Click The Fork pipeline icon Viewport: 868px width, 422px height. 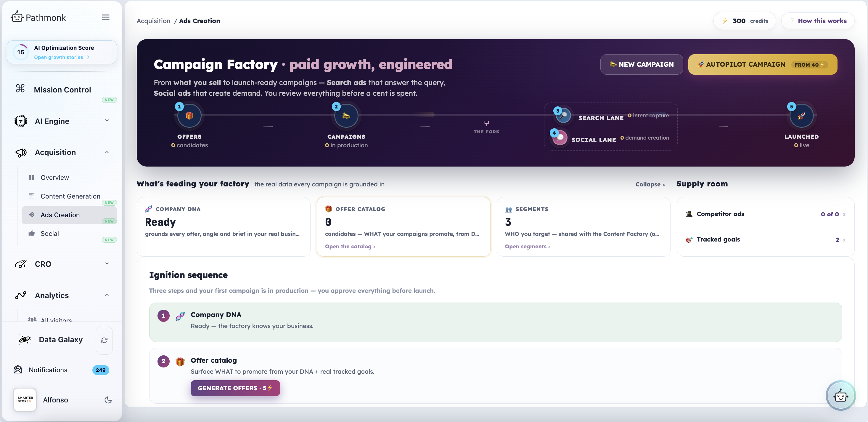(x=486, y=123)
